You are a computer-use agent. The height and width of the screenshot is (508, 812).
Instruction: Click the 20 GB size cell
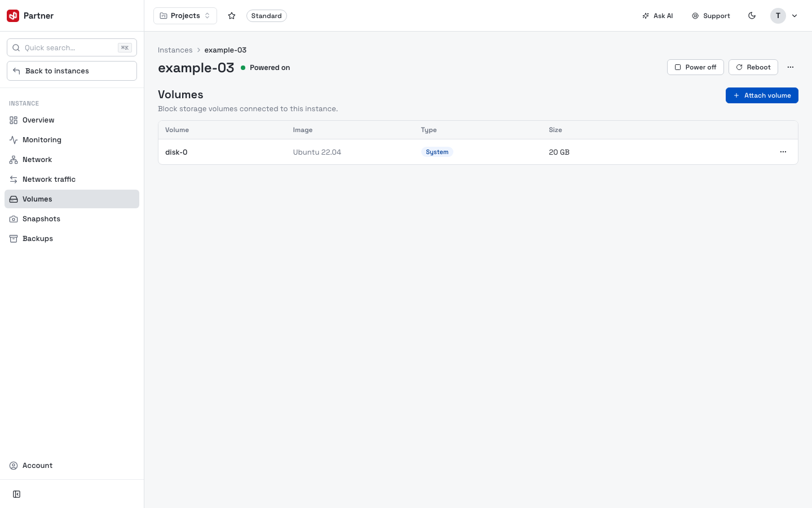point(559,152)
